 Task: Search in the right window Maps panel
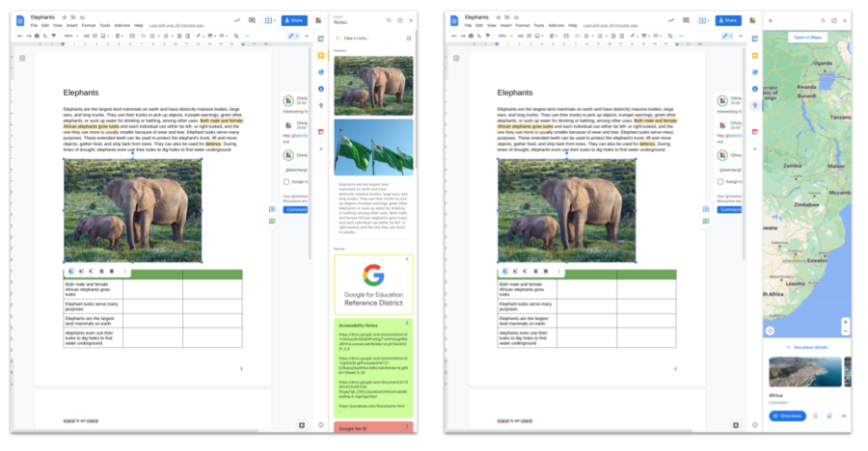824,20
